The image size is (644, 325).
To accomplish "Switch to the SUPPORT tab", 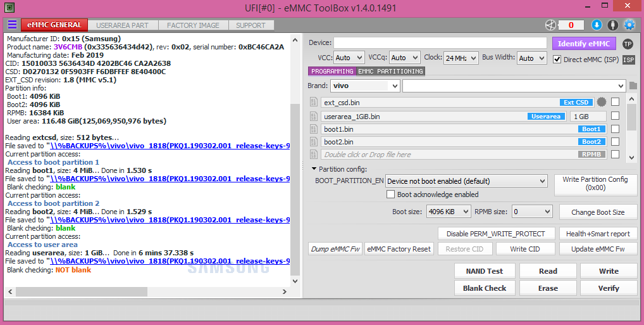I will coord(251,25).
